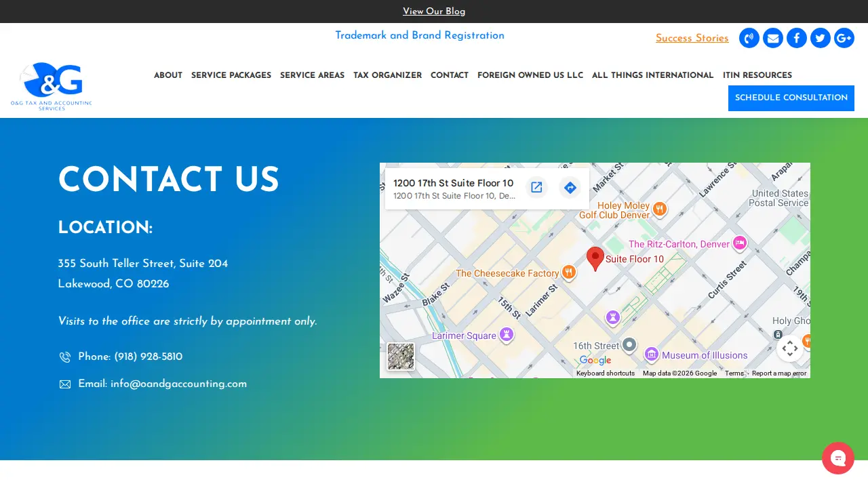Open the Twitter social icon

821,38
